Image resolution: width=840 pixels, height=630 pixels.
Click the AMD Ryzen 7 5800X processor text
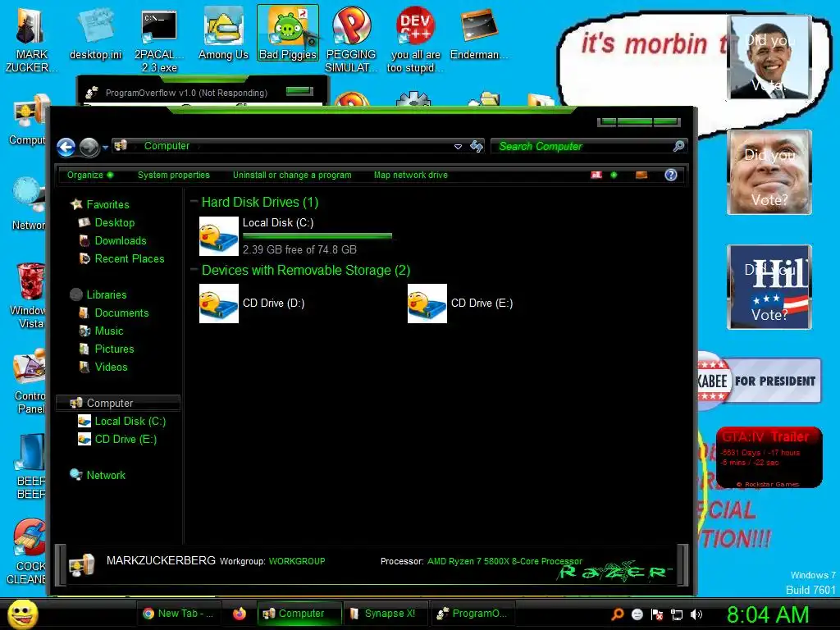[504, 561]
